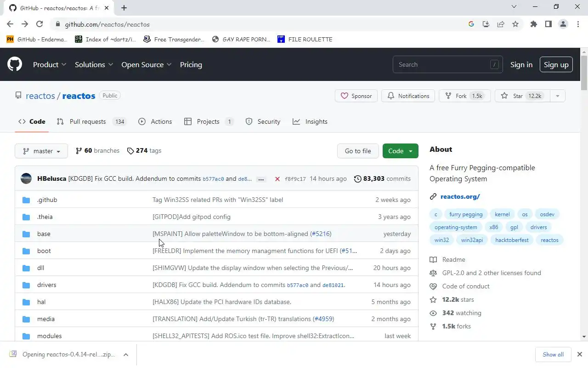Open reactos owner link
This screenshot has width=588, height=368.
click(x=40, y=96)
